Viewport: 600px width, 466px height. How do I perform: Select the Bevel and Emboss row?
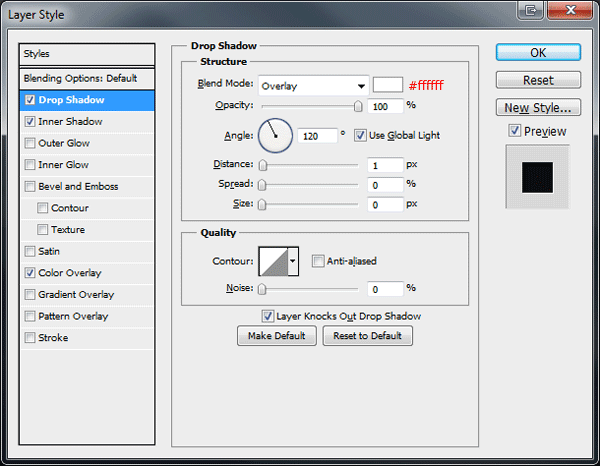pyautogui.click(x=87, y=187)
